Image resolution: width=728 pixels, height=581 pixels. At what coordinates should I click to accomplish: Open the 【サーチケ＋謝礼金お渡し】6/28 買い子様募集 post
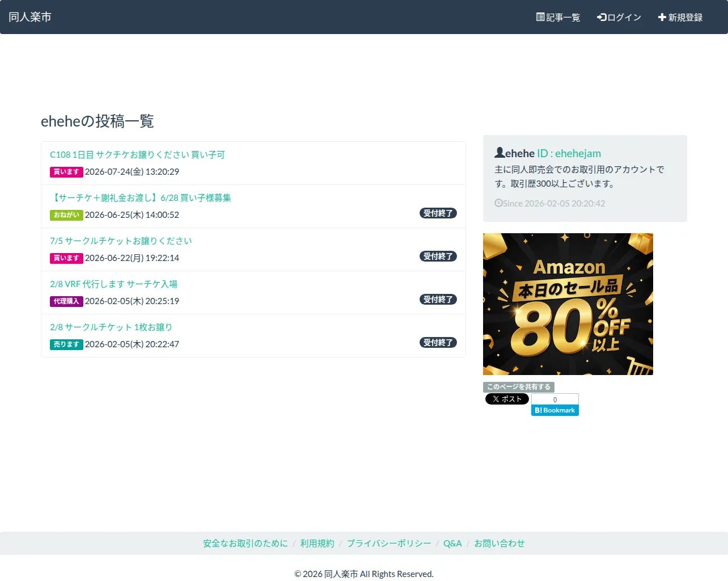(x=141, y=197)
